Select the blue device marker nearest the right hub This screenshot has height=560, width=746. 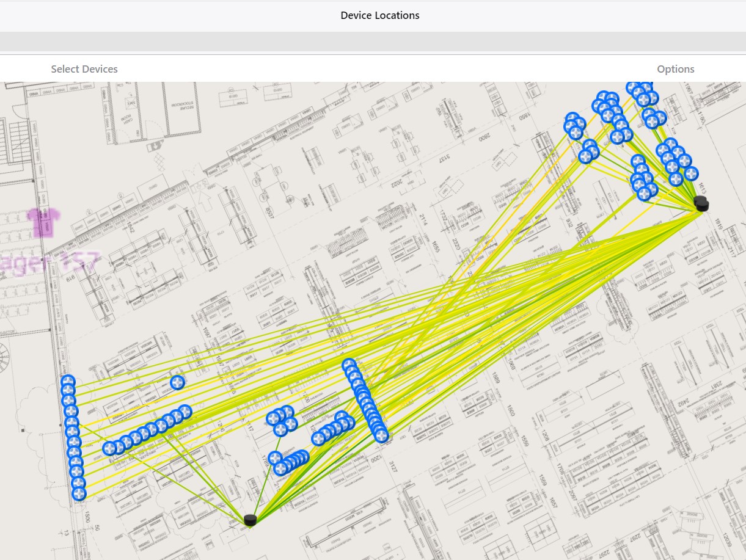click(x=691, y=173)
